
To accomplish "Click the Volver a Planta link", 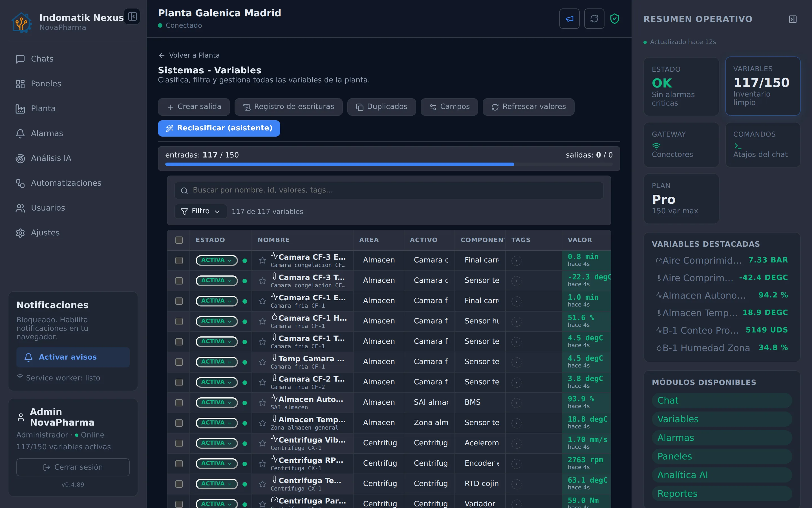I will coord(189,55).
